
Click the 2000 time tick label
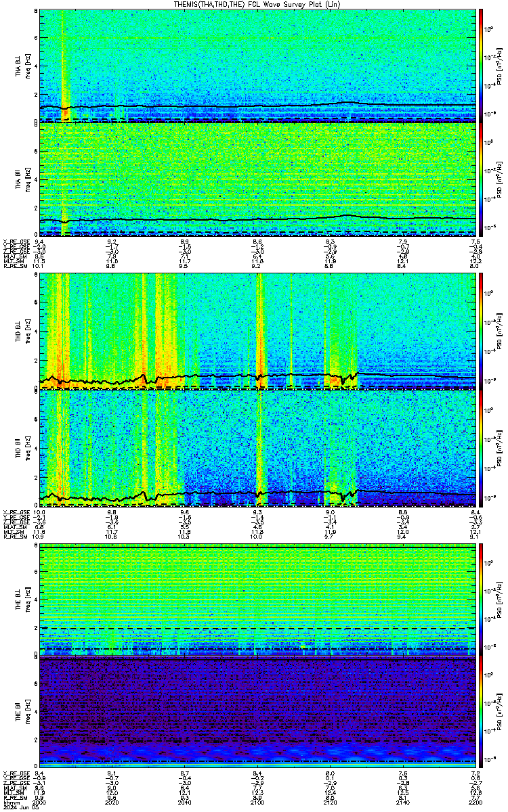(40, 802)
